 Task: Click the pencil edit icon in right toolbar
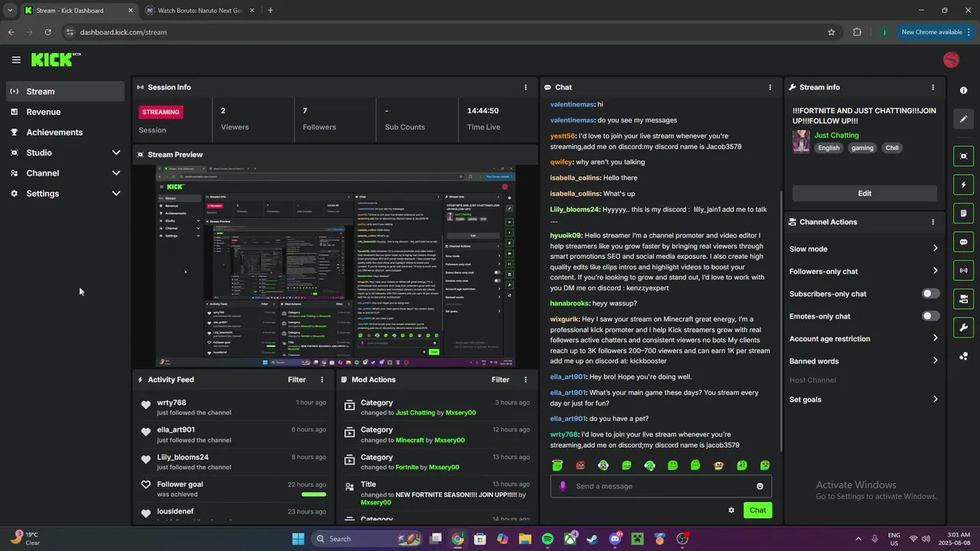(963, 119)
